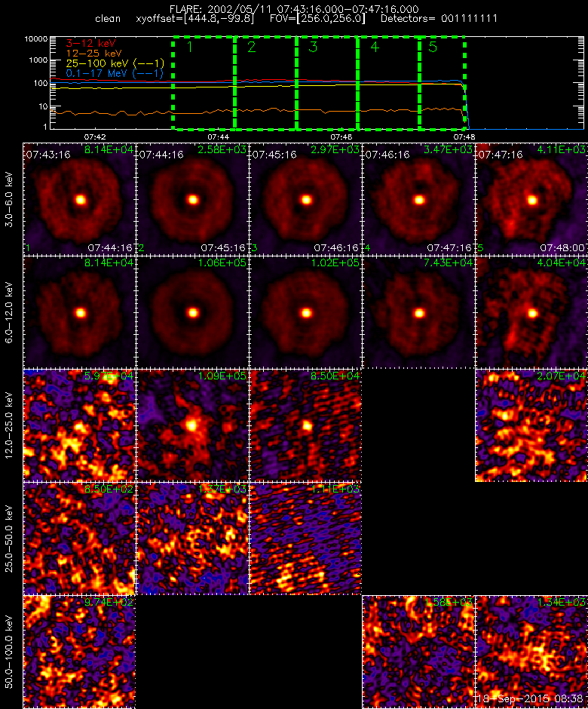The width and height of the screenshot is (588, 709).
Task: Click the '3.0-6.0 keV' row label
Action: click(10, 199)
